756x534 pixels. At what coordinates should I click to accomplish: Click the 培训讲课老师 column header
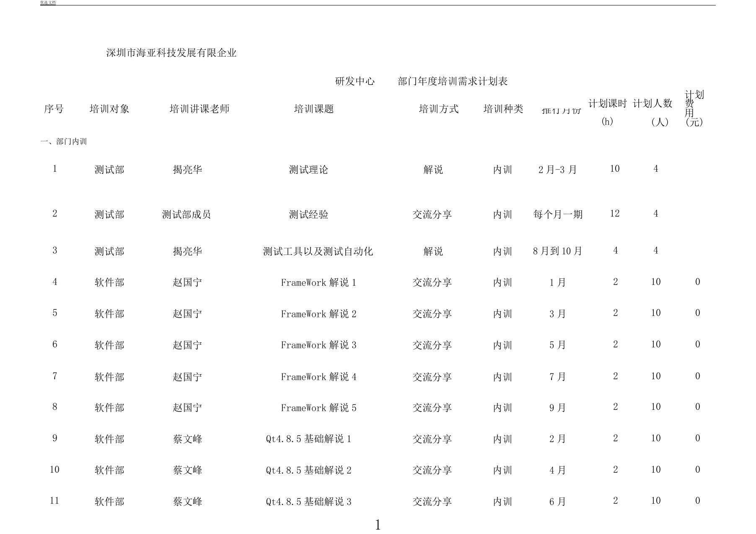(199, 109)
